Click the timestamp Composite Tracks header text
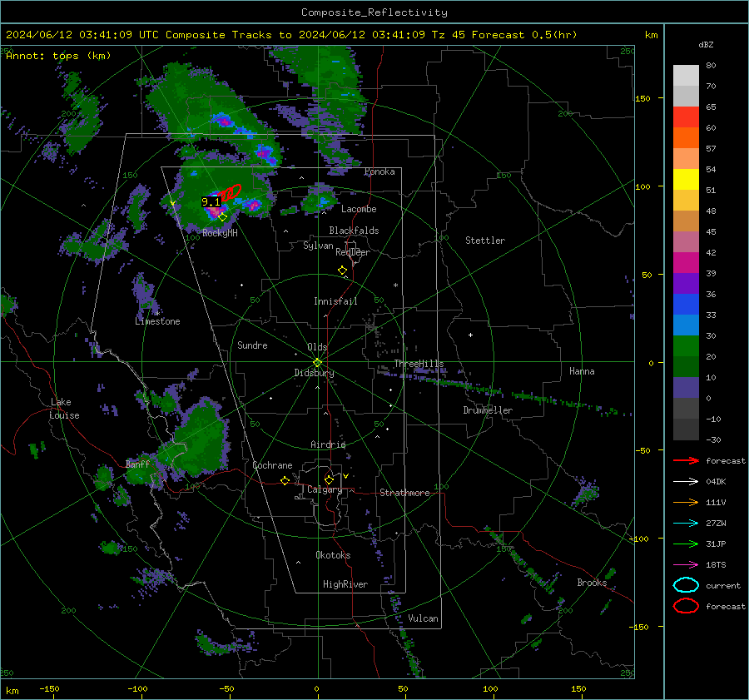 (291, 35)
